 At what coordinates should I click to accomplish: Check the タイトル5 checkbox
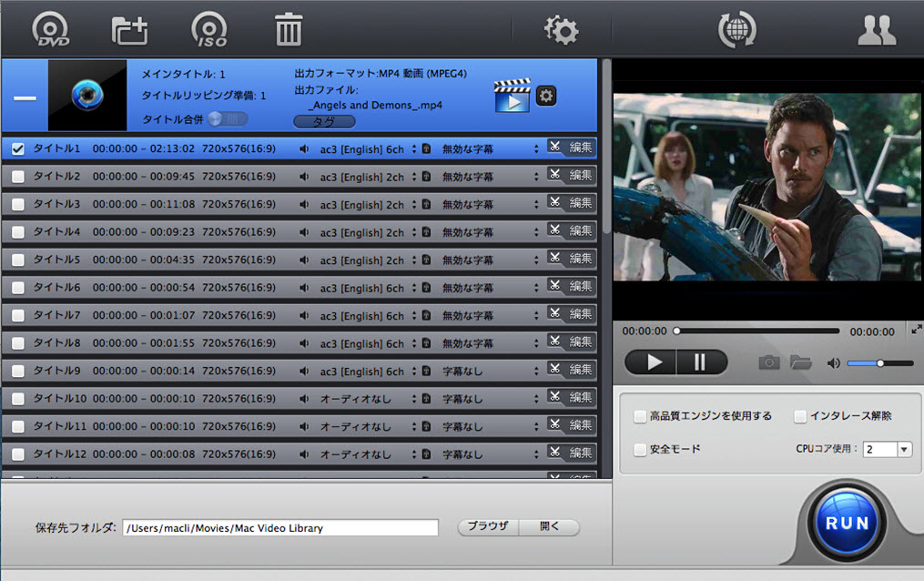[18, 260]
